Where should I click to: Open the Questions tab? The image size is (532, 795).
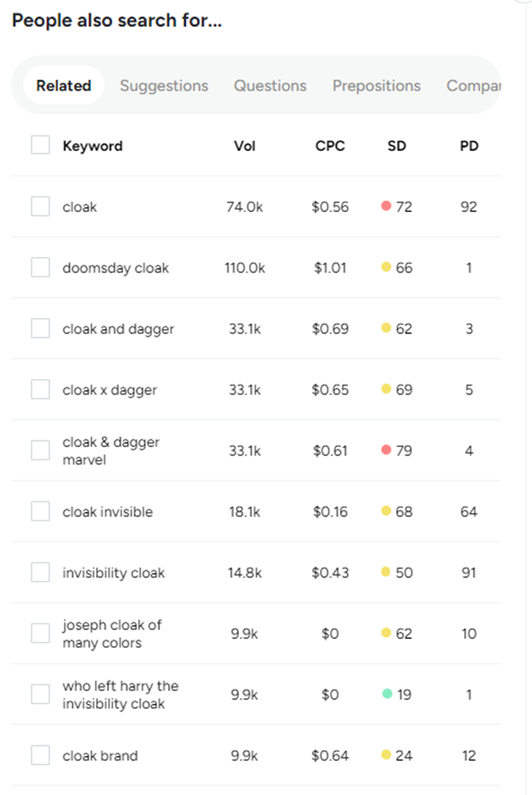pyautogui.click(x=270, y=86)
